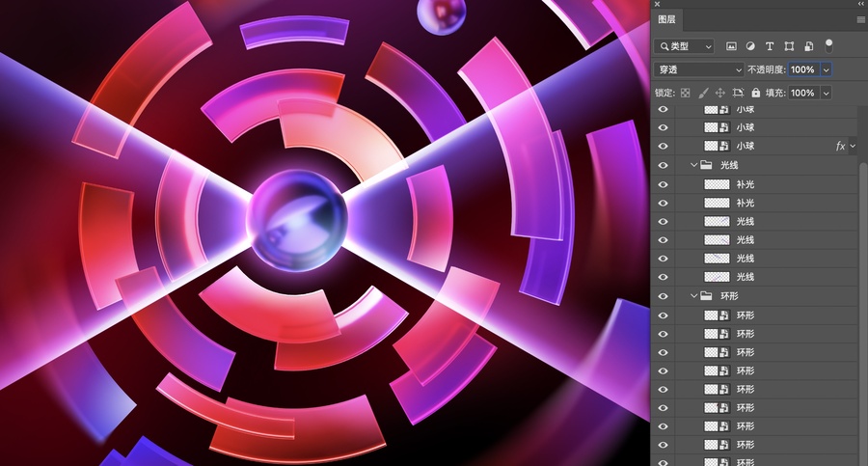Filter for pixel layers icon
Image resolution: width=868 pixels, height=466 pixels.
pyautogui.click(x=731, y=46)
